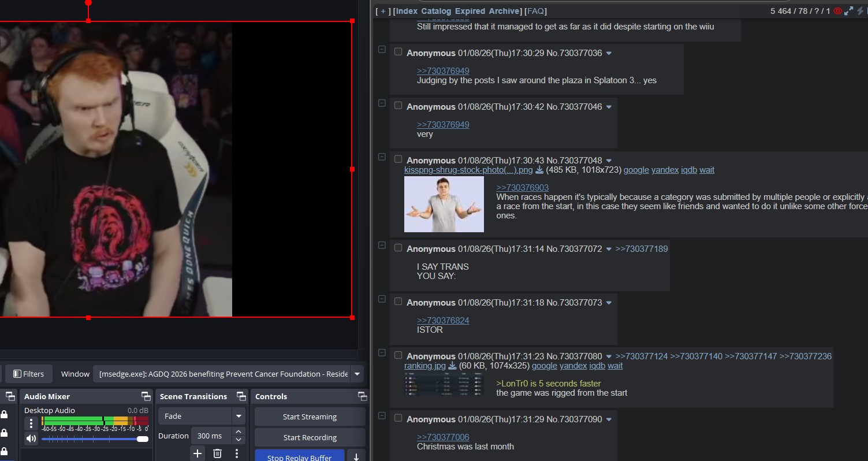Screen dimensions: 868x461
Task: Hide post No.730377036 with minus button
Action: click(382, 50)
